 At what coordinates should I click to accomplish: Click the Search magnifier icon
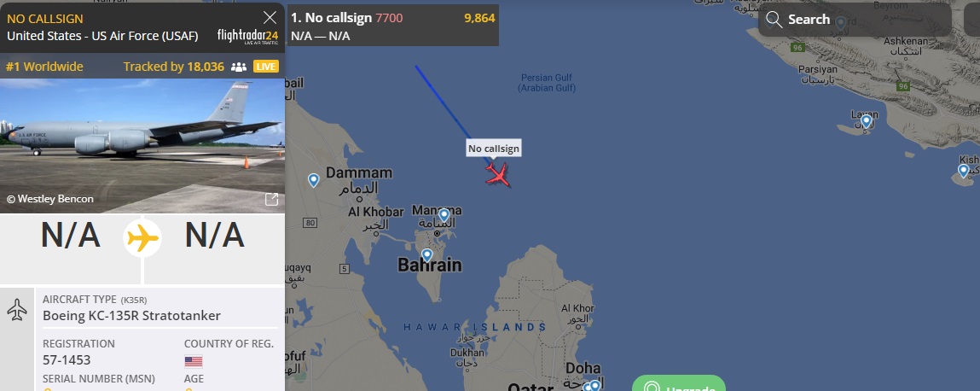pyautogui.click(x=774, y=20)
